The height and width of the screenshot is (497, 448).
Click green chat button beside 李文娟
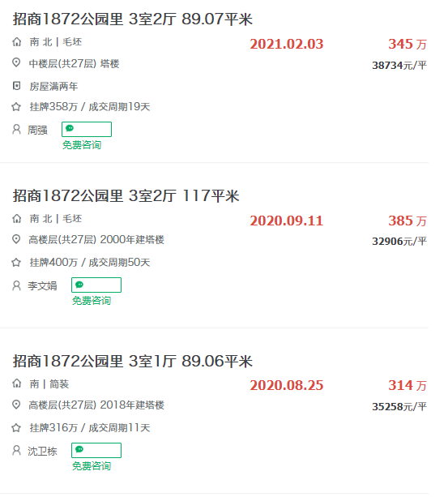(x=96, y=285)
